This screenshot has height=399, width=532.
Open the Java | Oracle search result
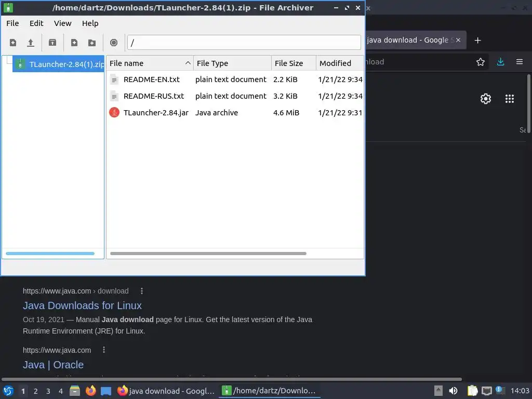[x=53, y=365]
